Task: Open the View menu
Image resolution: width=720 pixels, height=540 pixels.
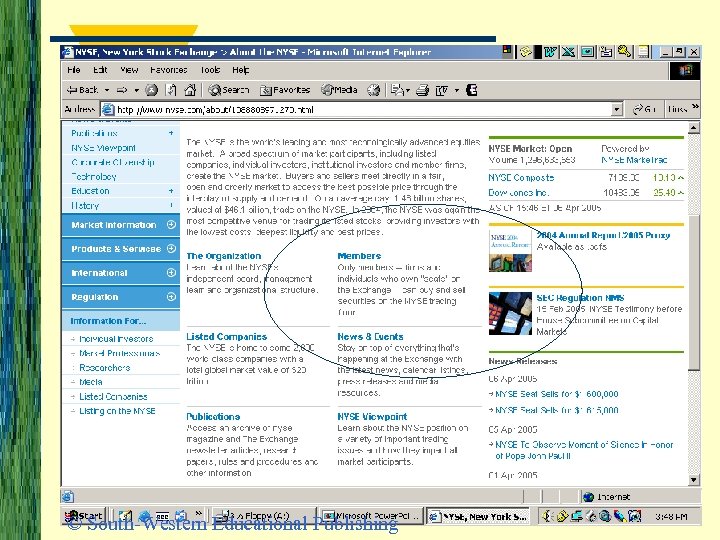Action: tap(129, 70)
